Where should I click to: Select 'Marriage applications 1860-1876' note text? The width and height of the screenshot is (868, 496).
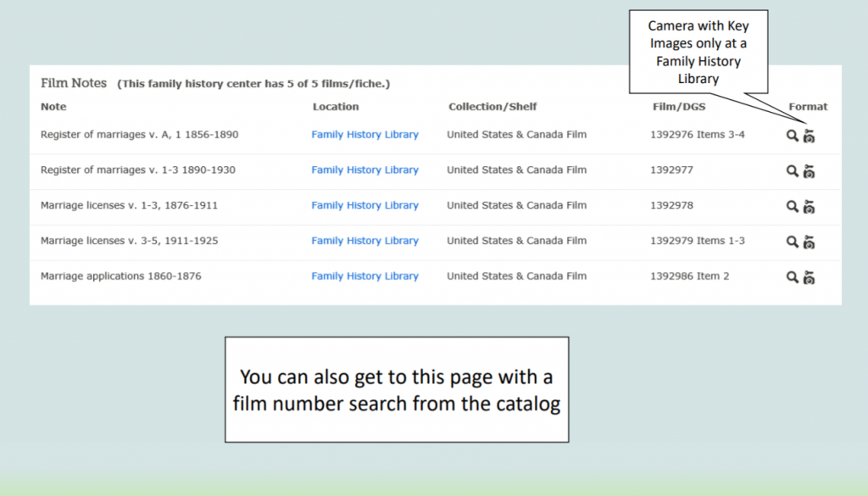pos(120,276)
